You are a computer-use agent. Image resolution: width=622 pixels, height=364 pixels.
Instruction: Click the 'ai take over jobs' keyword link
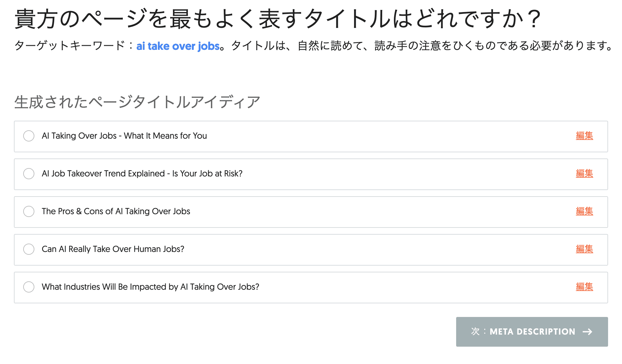[179, 46]
